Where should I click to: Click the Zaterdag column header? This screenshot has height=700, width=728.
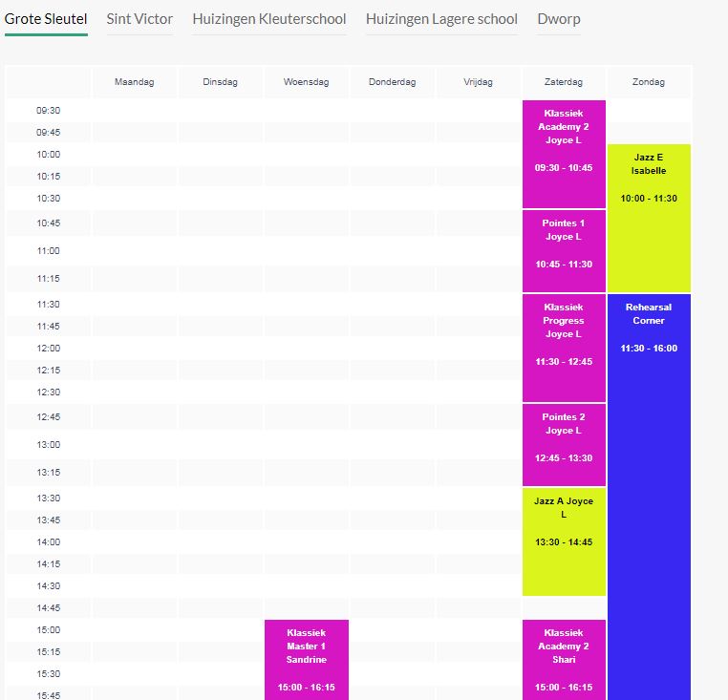pyautogui.click(x=564, y=82)
